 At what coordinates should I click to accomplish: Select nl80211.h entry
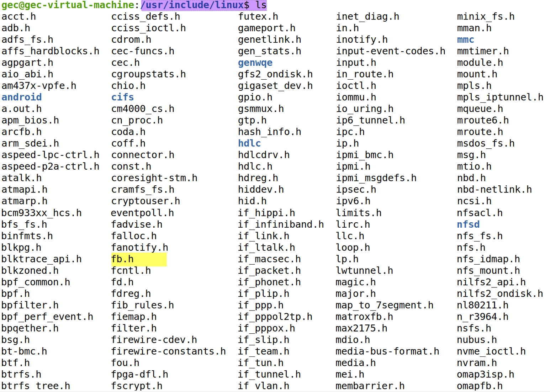click(483, 305)
